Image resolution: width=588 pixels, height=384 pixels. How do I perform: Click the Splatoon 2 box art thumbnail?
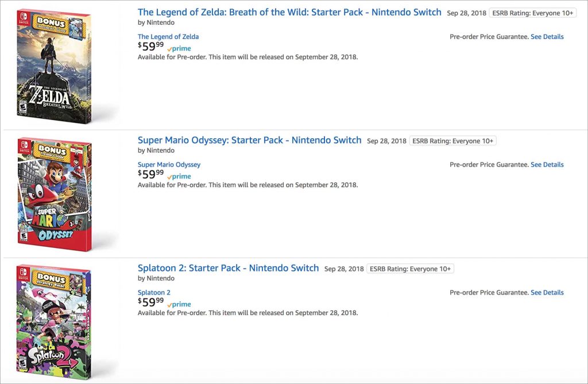click(x=53, y=322)
